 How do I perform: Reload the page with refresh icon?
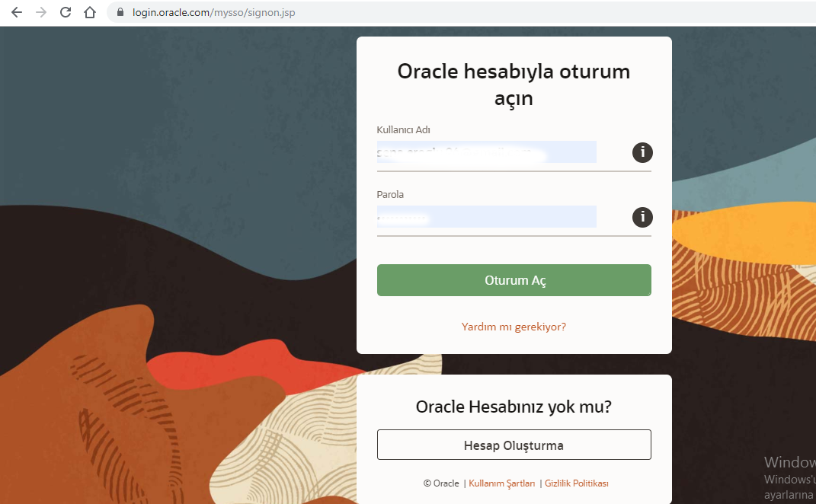pyautogui.click(x=65, y=12)
